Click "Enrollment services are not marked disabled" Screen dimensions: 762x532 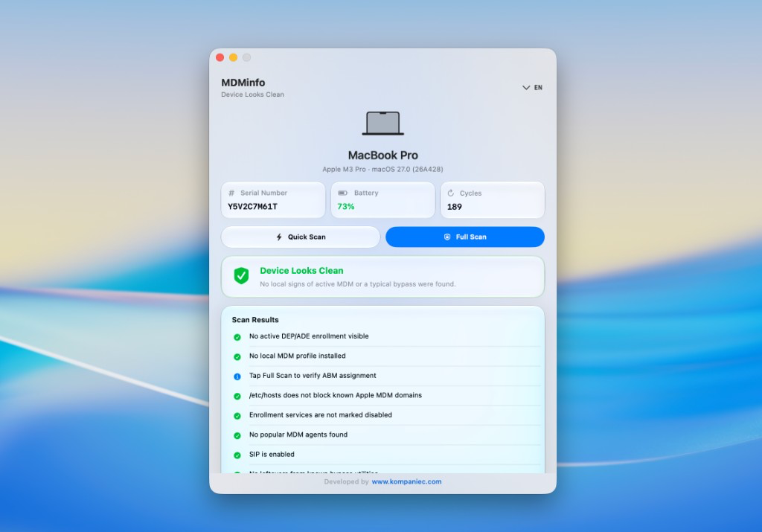[321, 415]
